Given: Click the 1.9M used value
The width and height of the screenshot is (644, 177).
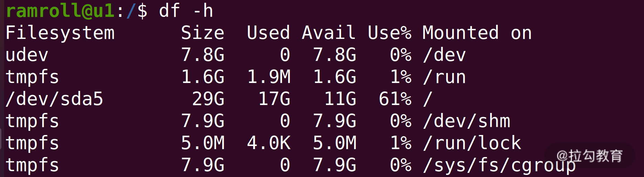Looking at the screenshot, I should (x=269, y=77).
